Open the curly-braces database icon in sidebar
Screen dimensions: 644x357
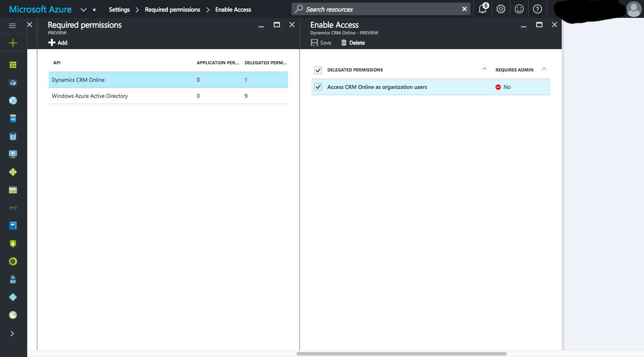(x=13, y=136)
